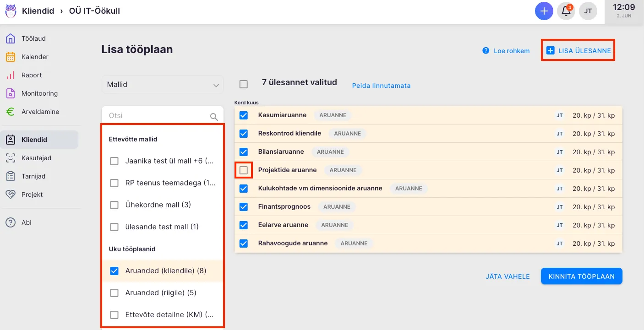Click the JT user avatar
The height and width of the screenshot is (330, 644).
coord(588,11)
